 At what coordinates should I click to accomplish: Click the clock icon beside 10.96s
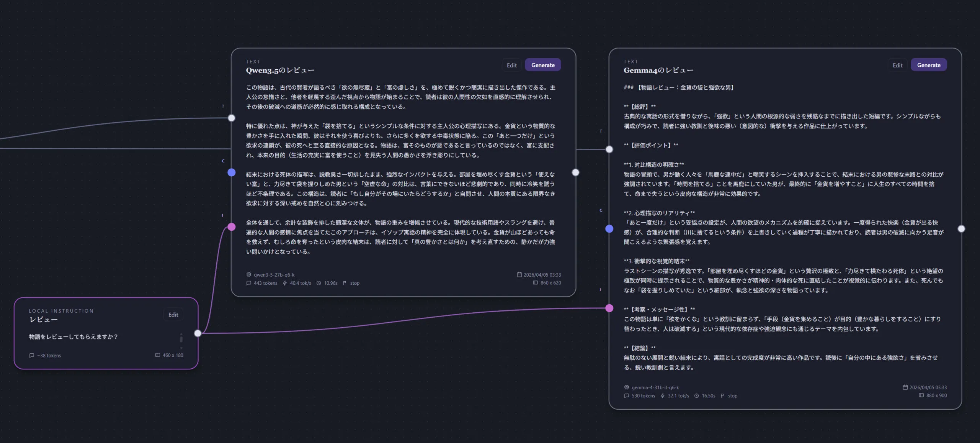(318, 283)
